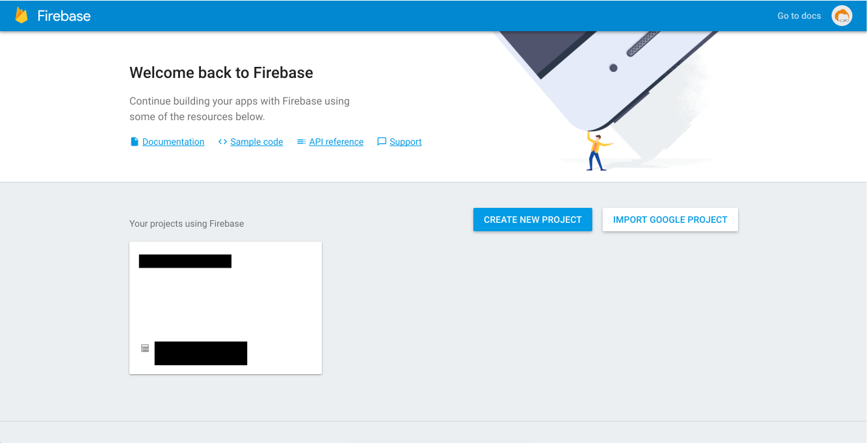Viewport: 868px width, 443px height.
Task: Open the API reference link
Action: coord(336,142)
